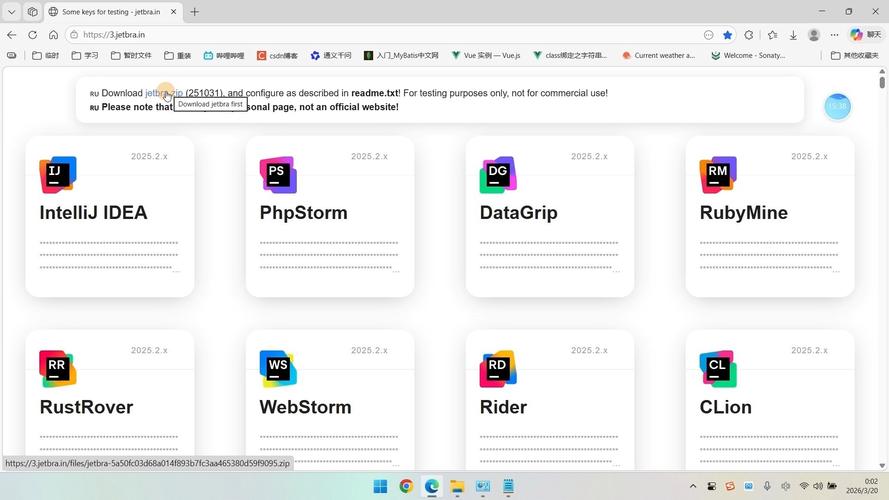Open the RubyMine card title
This screenshot has width=889, height=500.
click(743, 213)
